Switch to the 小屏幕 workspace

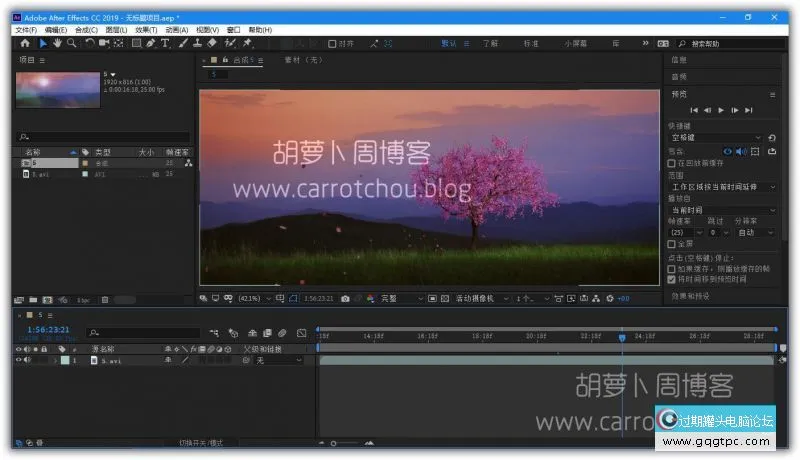pyautogui.click(x=575, y=44)
